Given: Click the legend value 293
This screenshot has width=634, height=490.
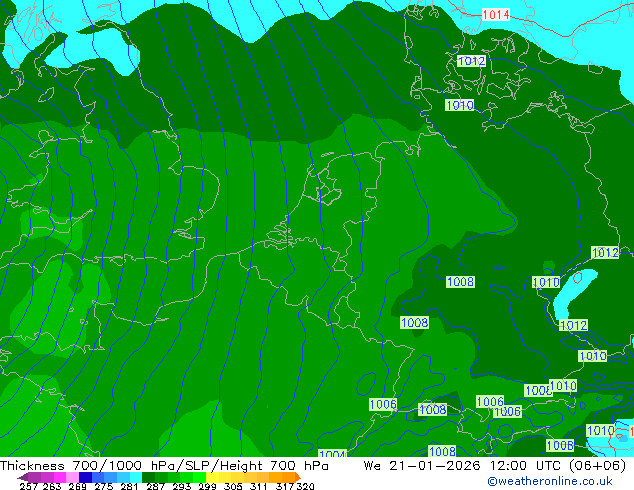Looking at the screenshot, I should pos(182,486).
